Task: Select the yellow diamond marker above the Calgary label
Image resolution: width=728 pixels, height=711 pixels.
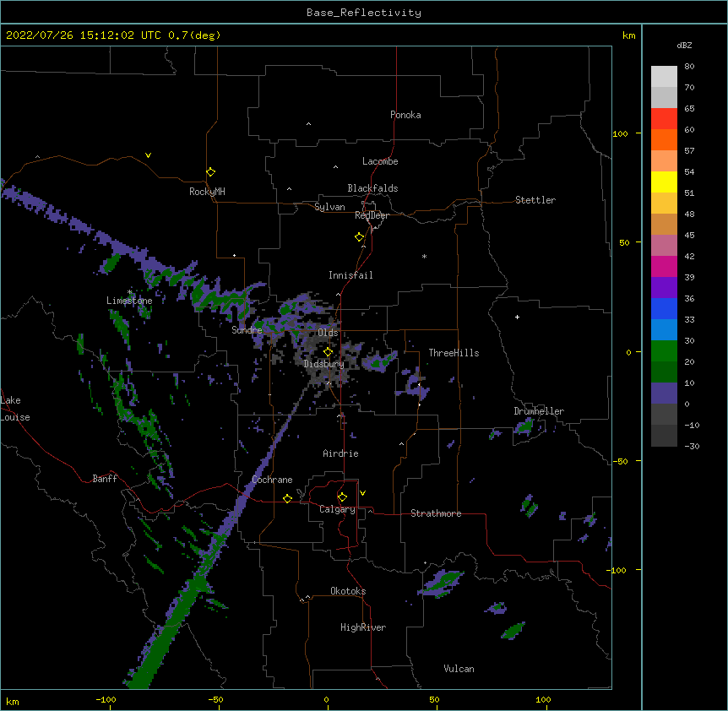Action: point(342,497)
